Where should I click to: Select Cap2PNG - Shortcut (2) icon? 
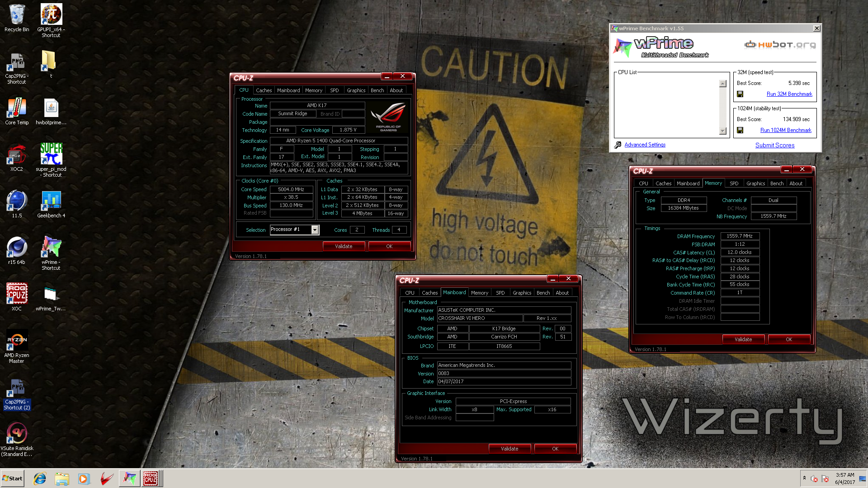(x=17, y=394)
